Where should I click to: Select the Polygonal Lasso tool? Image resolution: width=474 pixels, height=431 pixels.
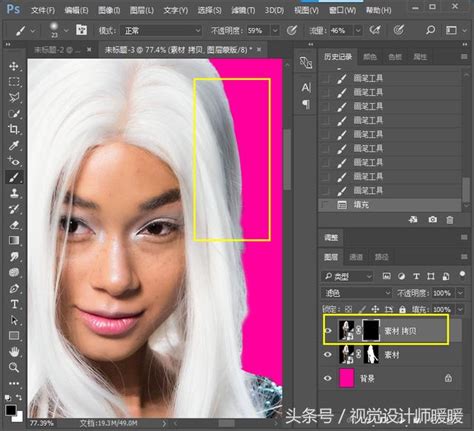14,97
